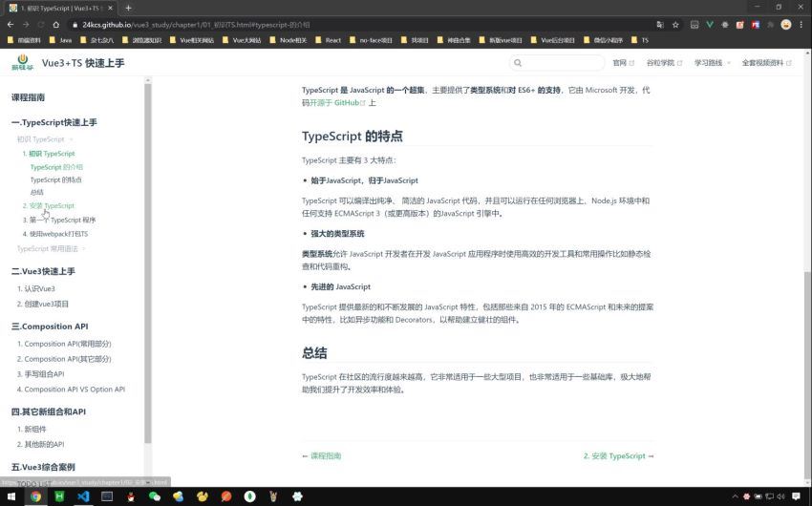Open '2. 安装 TypeScript' in the sidebar
This screenshot has width=812, height=506.
(x=48, y=206)
